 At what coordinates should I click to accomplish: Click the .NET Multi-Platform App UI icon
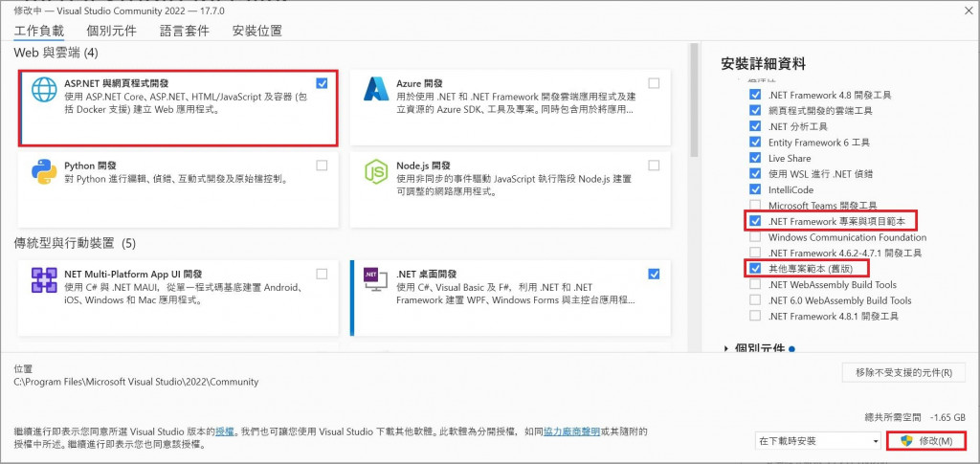44,280
